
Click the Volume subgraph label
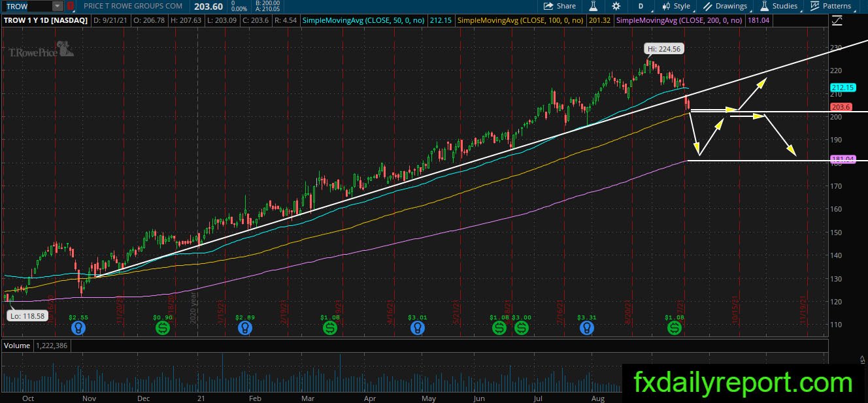[x=16, y=345]
